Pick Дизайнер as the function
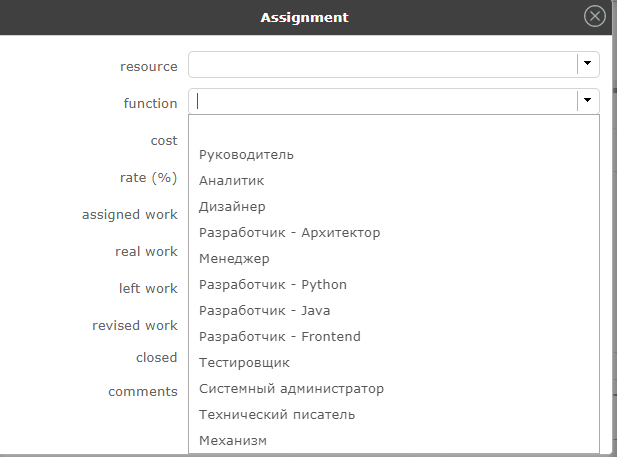617x457 pixels. [232, 207]
